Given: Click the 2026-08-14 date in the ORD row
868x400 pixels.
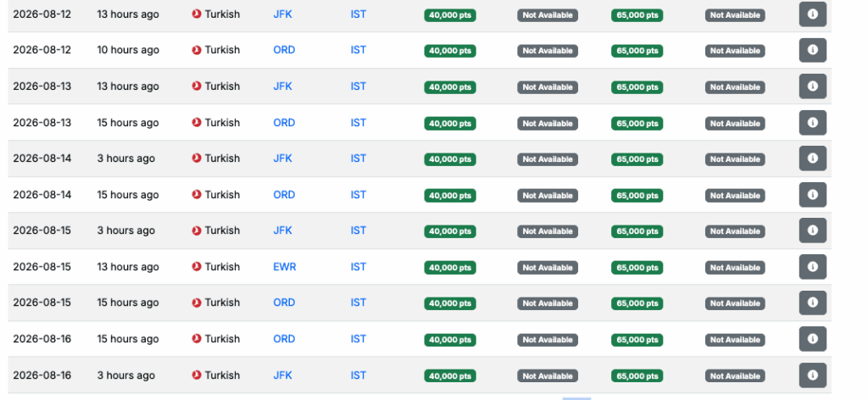Looking at the screenshot, I should pos(42,195).
